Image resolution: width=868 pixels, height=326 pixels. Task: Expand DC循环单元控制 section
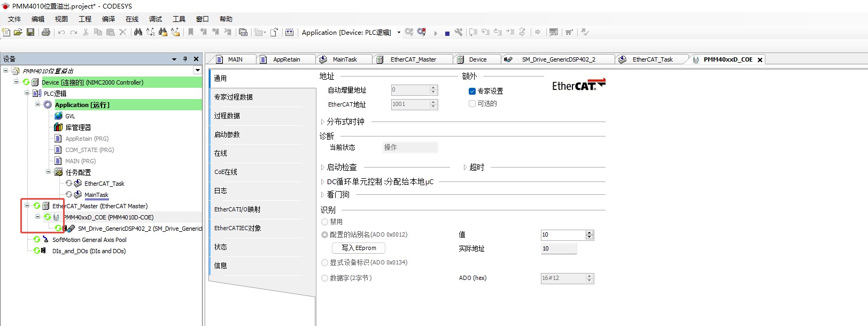[x=323, y=181]
